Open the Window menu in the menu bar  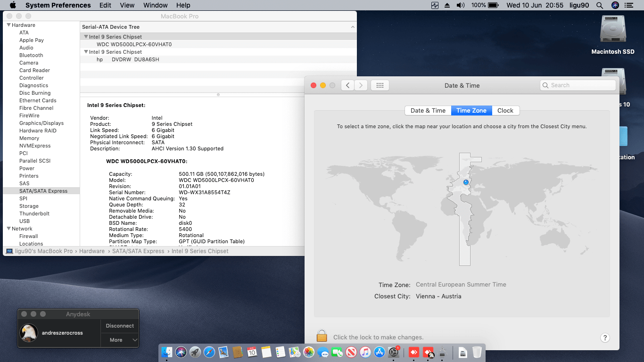click(155, 5)
